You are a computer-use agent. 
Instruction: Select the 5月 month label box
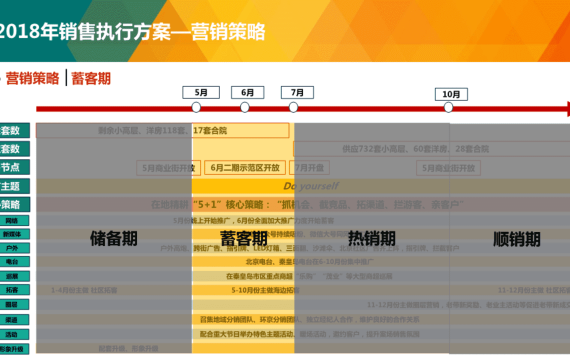point(201,92)
